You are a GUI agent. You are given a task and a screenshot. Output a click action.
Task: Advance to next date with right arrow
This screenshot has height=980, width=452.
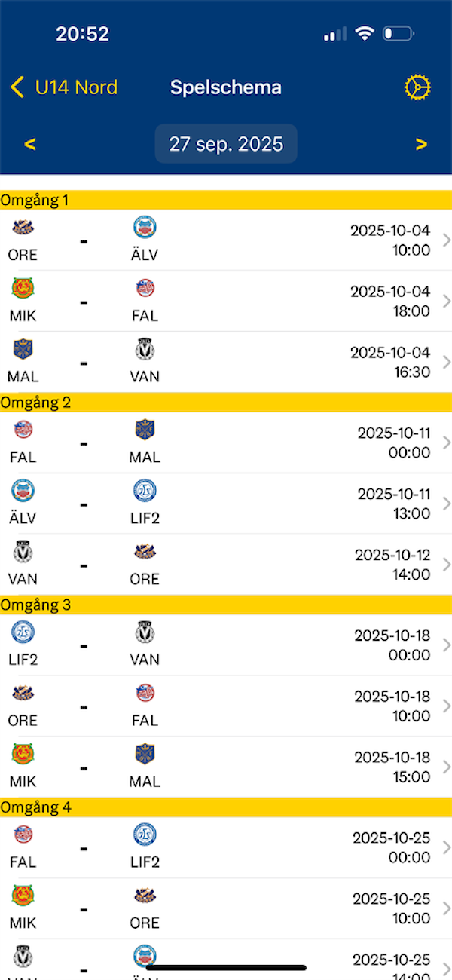[421, 144]
